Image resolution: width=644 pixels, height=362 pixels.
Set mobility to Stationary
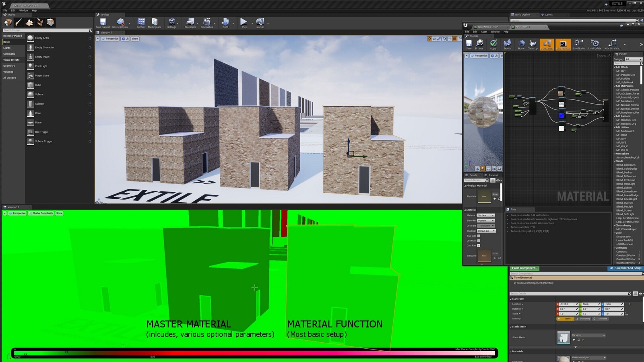point(583,319)
